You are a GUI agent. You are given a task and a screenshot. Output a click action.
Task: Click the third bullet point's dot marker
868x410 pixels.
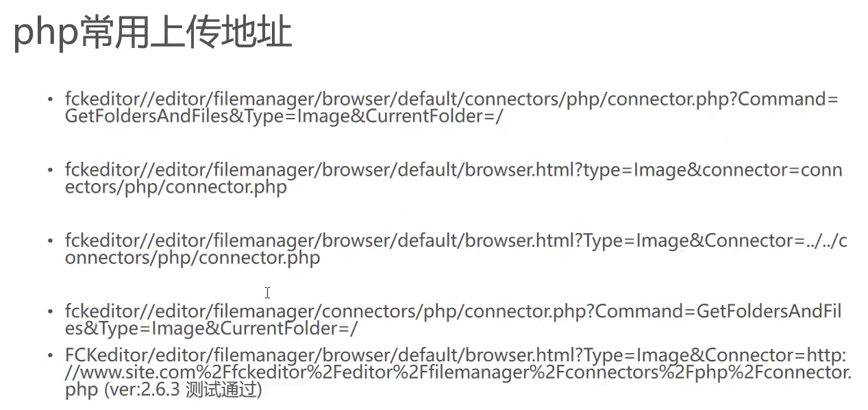point(49,241)
